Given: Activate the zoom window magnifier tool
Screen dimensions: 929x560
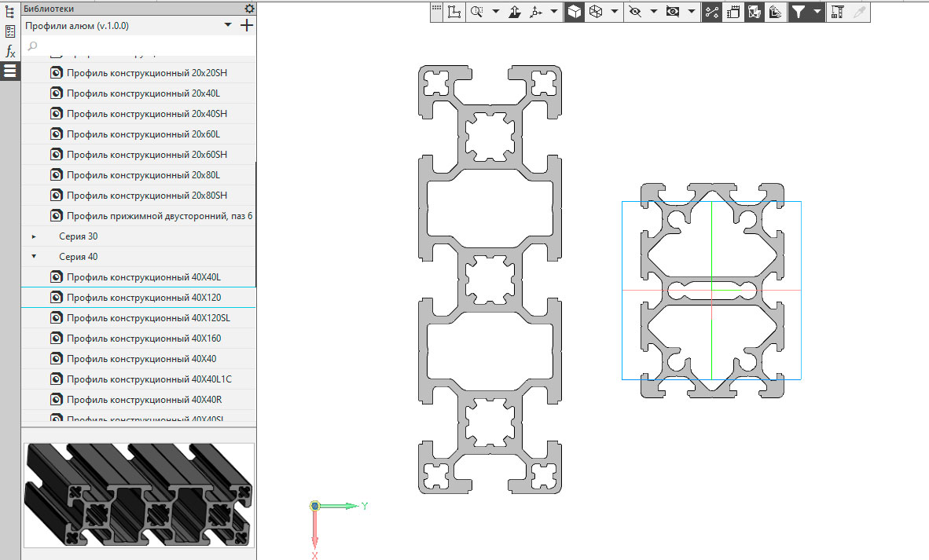Looking at the screenshot, I should (x=477, y=12).
